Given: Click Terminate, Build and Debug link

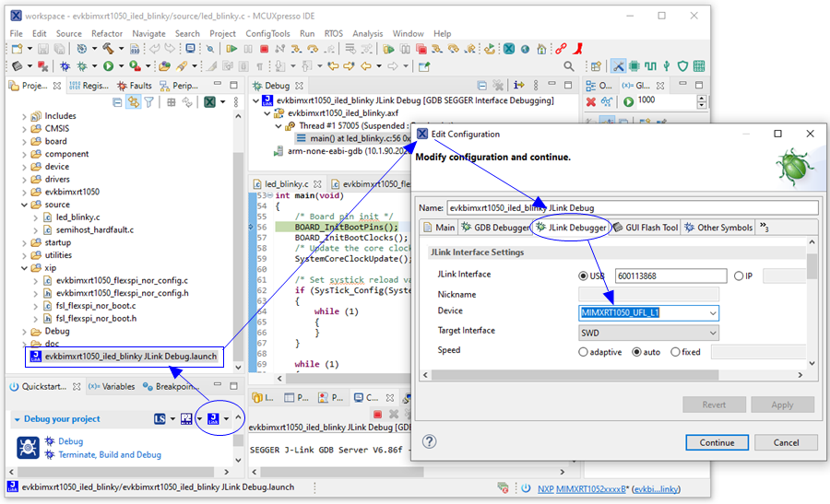Looking at the screenshot, I should click(x=110, y=455).
